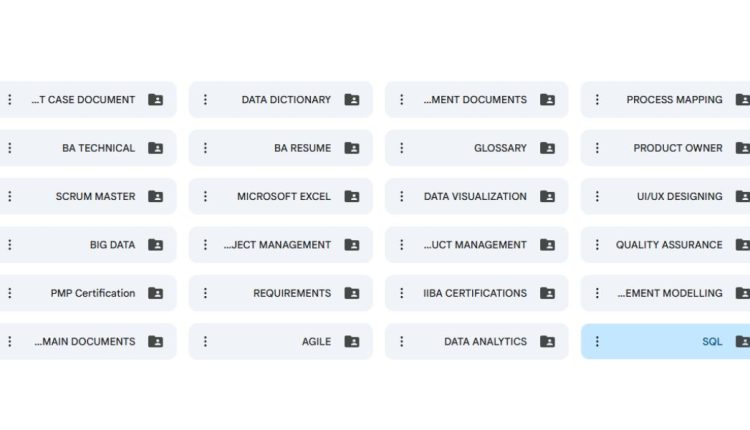Open more options for BIG DATA folder
The width and height of the screenshot is (750, 430).
click(x=9, y=245)
